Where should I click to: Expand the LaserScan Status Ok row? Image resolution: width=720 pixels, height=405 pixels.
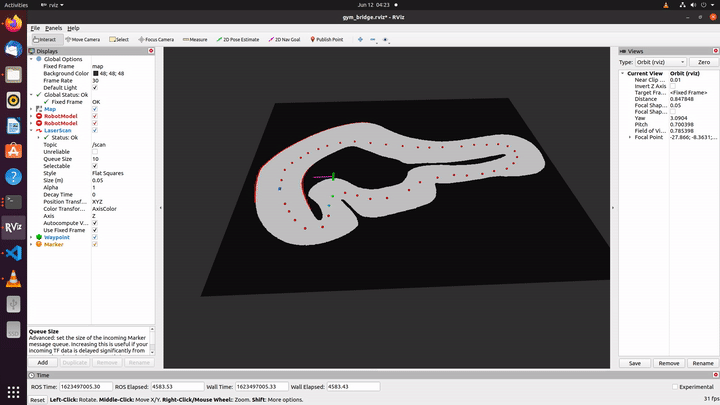tap(39, 137)
